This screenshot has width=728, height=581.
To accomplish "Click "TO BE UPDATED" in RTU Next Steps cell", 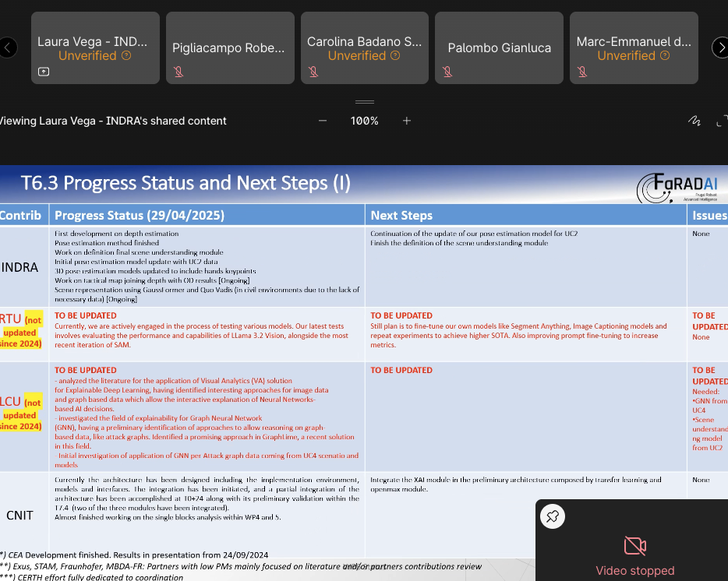I will click(401, 315).
